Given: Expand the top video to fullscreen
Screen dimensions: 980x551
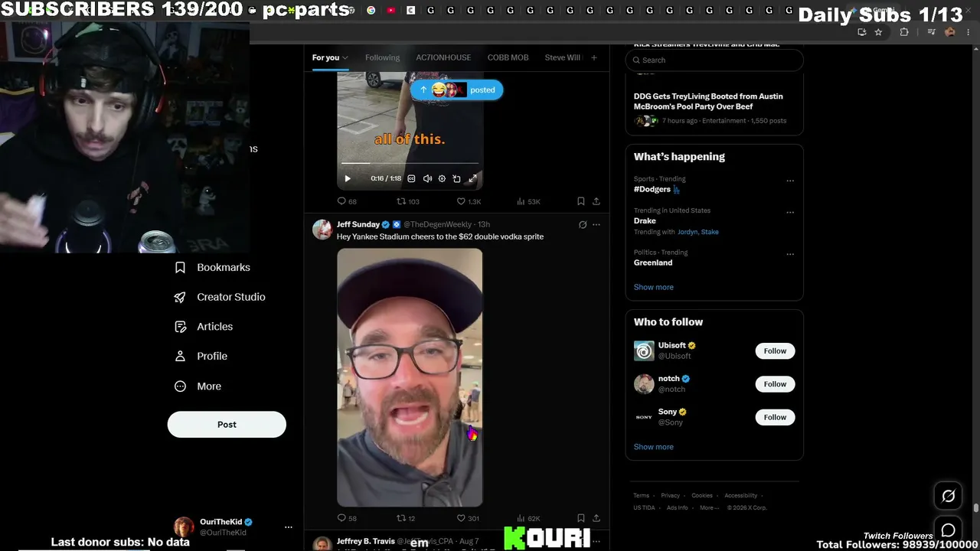Looking at the screenshot, I should (472, 178).
